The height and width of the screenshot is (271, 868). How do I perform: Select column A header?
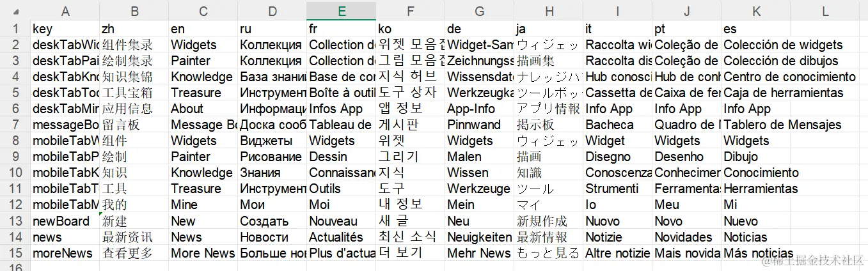tap(65, 11)
